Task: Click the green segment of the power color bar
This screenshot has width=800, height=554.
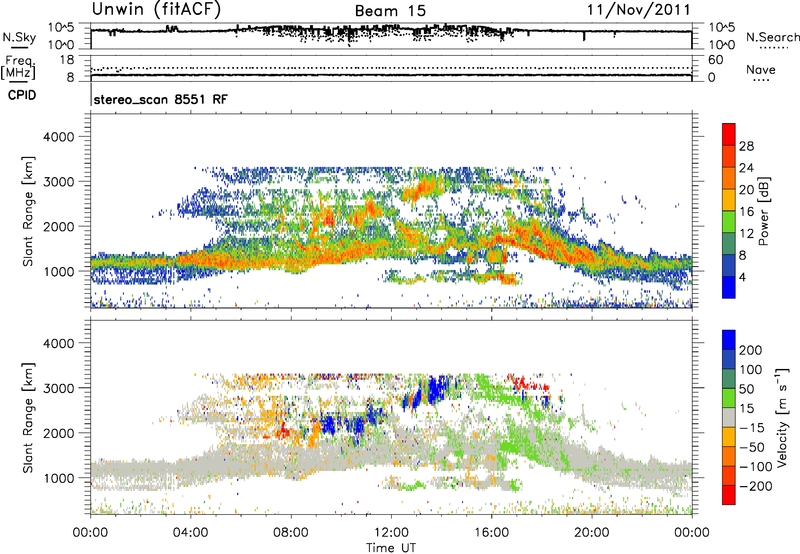Action: click(729, 222)
